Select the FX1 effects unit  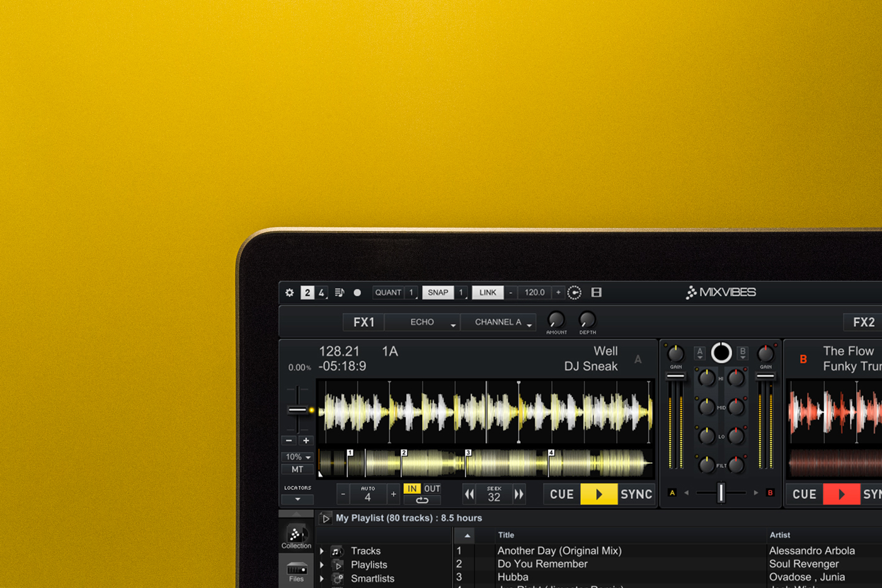(x=364, y=322)
